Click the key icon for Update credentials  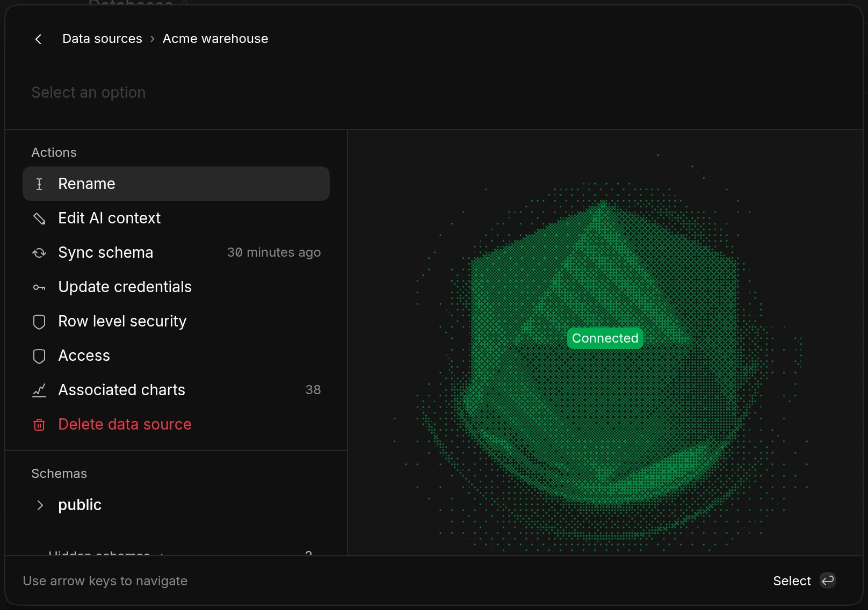pos(39,287)
